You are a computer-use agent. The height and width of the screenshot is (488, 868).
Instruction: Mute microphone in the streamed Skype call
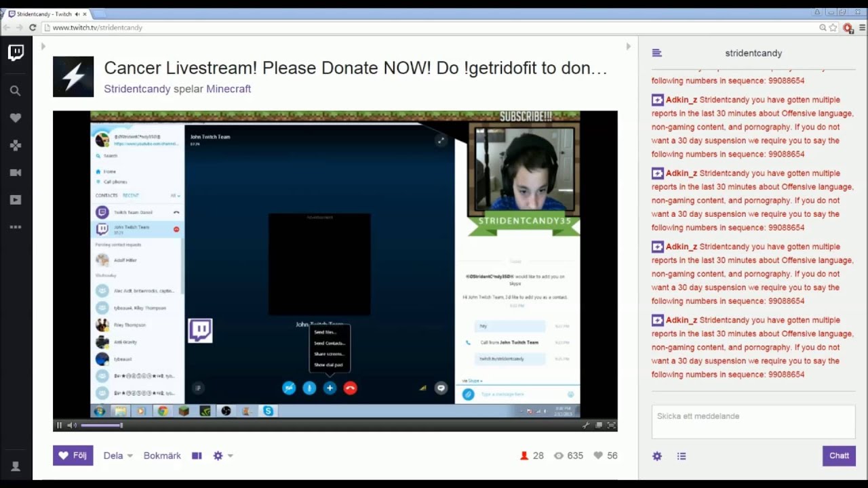coord(309,388)
